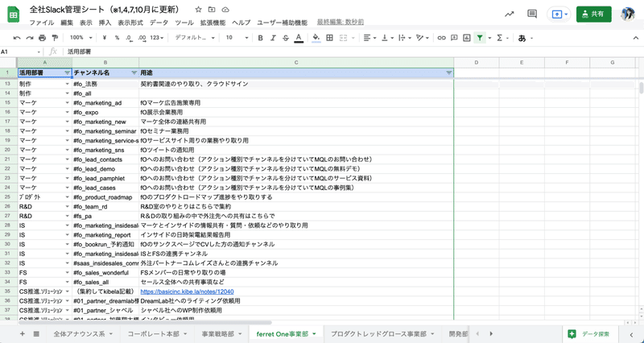The image size is (644, 343).
Task: Open the 活用部署 column filter
Action: [68, 72]
